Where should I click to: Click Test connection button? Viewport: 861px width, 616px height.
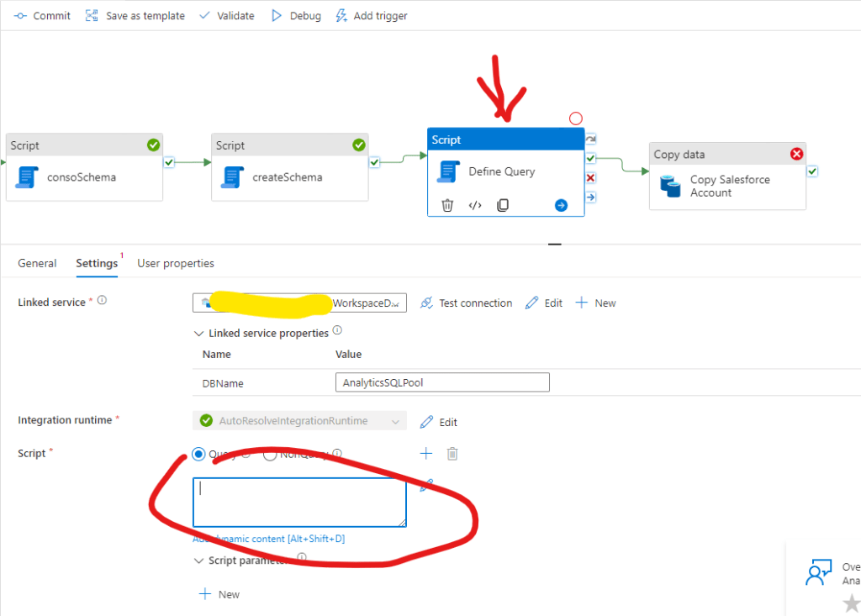pos(466,303)
